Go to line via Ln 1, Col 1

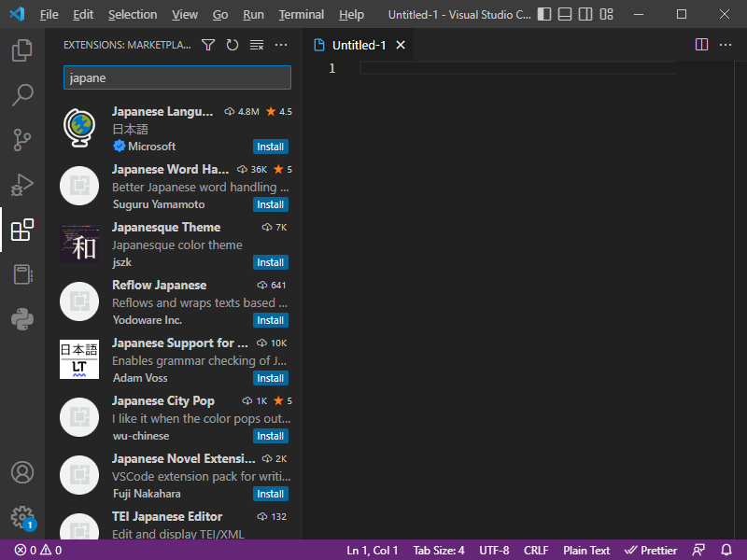(x=372, y=550)
